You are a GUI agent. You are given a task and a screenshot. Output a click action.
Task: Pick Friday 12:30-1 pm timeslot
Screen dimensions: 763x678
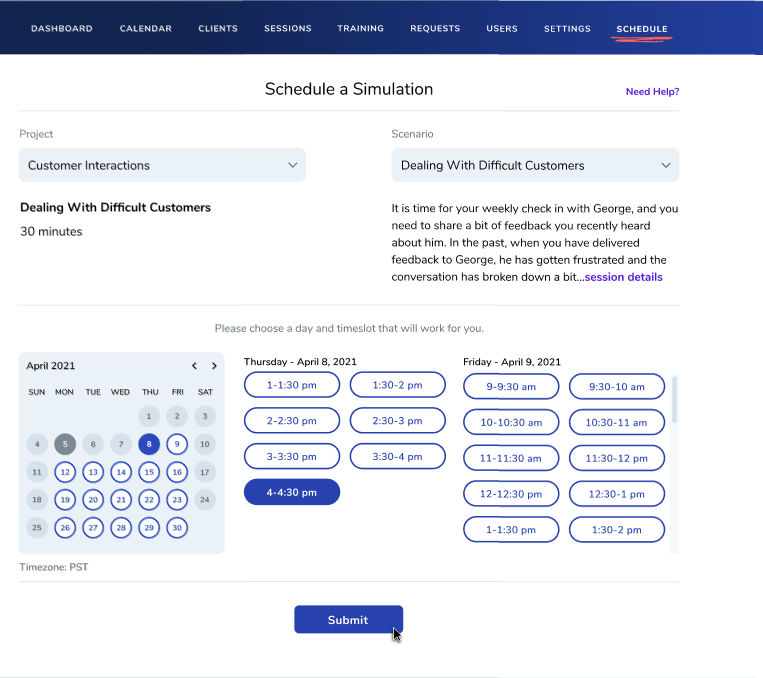coord(617,494)
